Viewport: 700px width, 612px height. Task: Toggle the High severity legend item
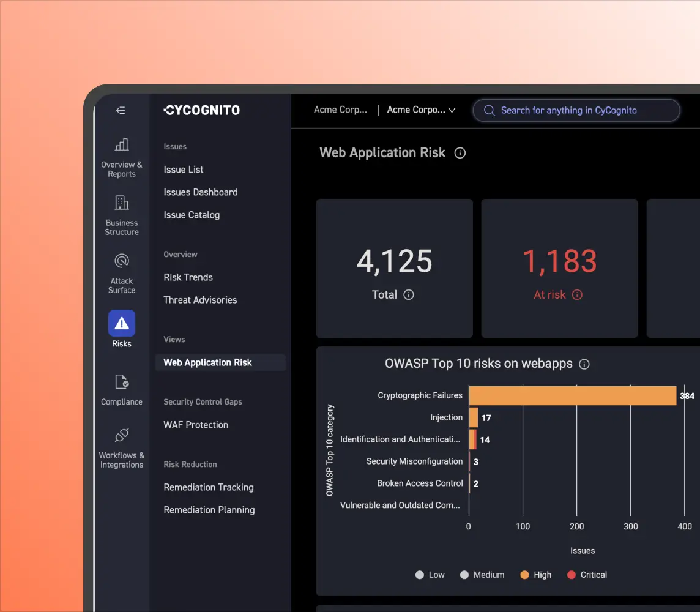click(535, 575)
